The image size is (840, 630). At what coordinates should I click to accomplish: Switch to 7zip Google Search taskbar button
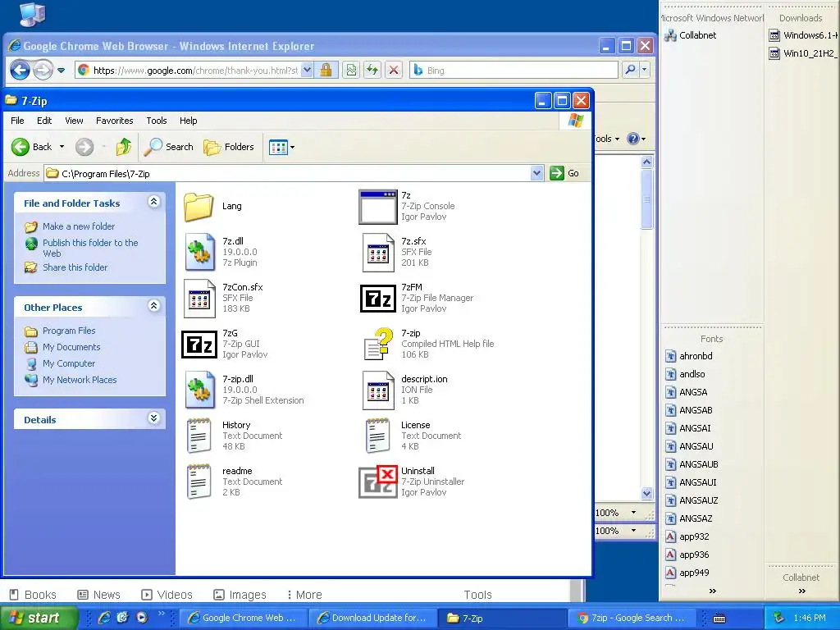(x=631, y=618)
